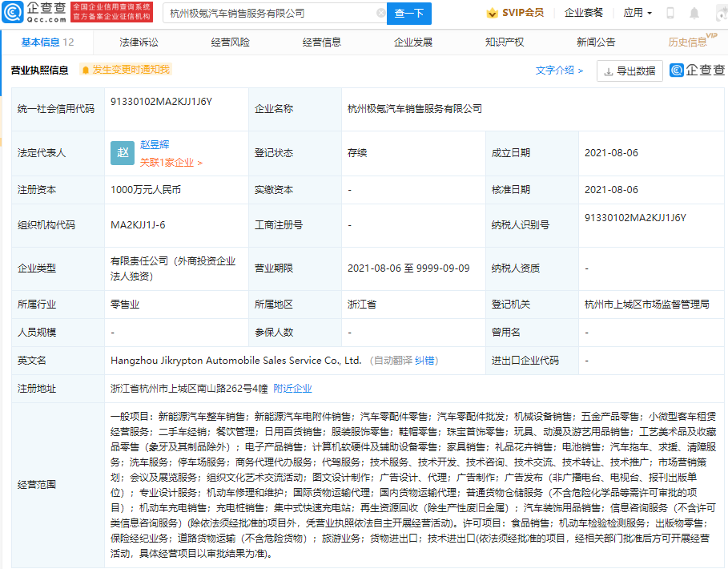
Task: Click the 查一下 search button
Action: pyautogui.click(x=409, y=14)
